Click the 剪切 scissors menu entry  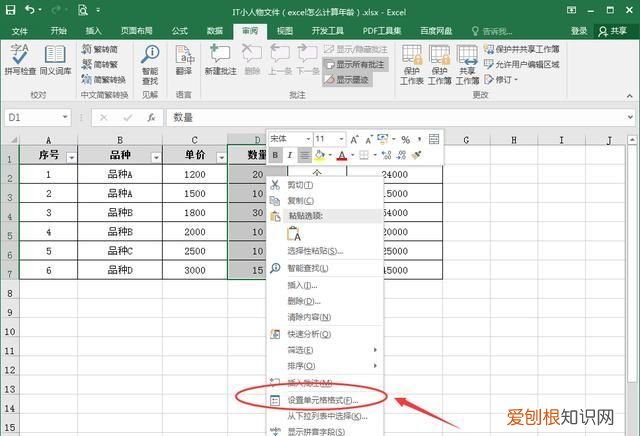pyautogui.click(x=300, y=185)
